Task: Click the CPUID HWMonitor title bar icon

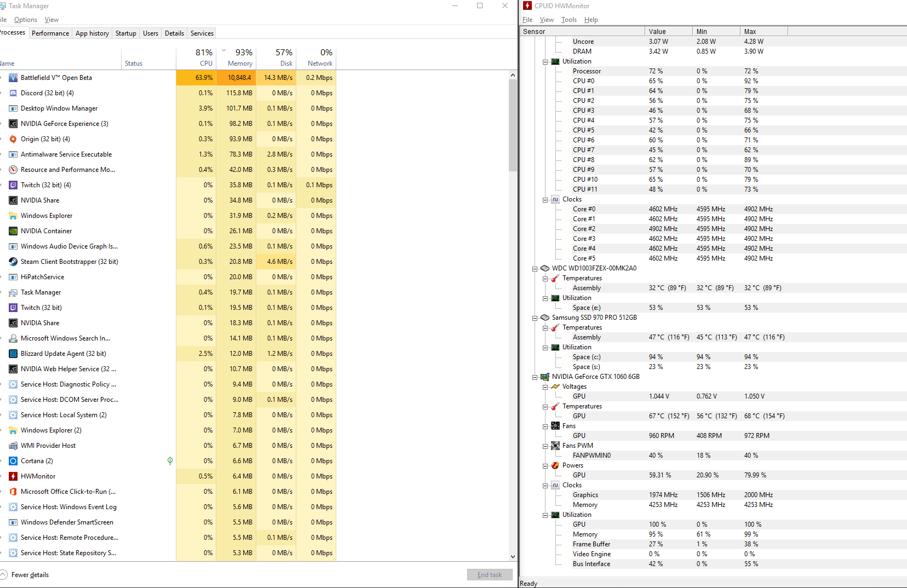Action: (x=527, y=5)
